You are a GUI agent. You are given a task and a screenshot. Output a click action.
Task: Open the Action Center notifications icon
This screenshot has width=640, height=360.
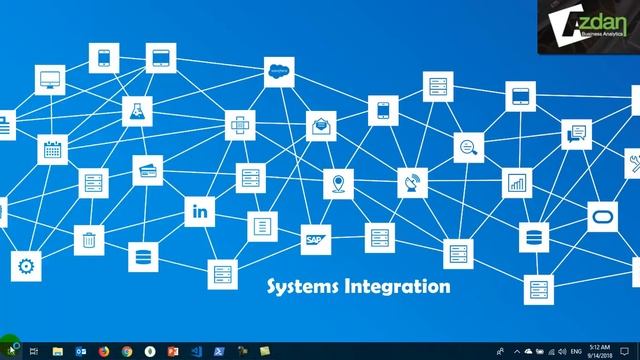coord(624,351)
